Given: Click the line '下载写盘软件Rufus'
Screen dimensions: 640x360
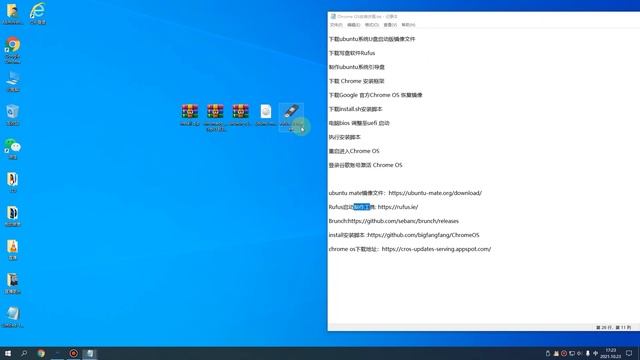Looking at the screenshot, I should (352, 53).
